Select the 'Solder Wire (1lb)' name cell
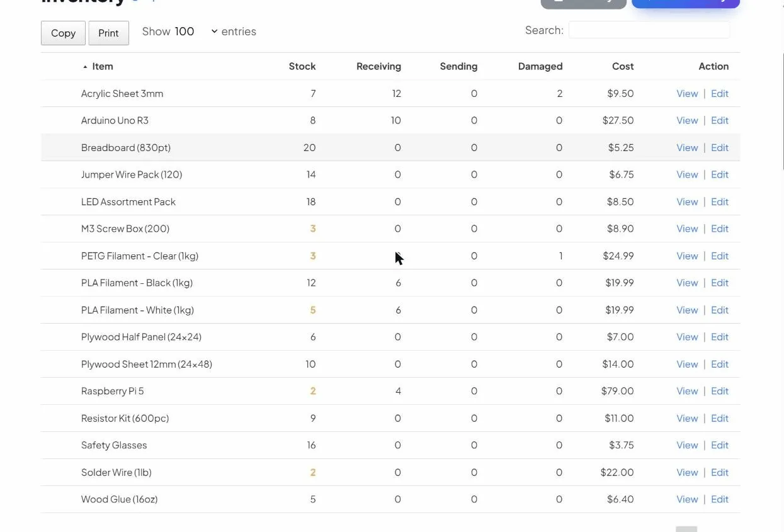 click(116, 472)
